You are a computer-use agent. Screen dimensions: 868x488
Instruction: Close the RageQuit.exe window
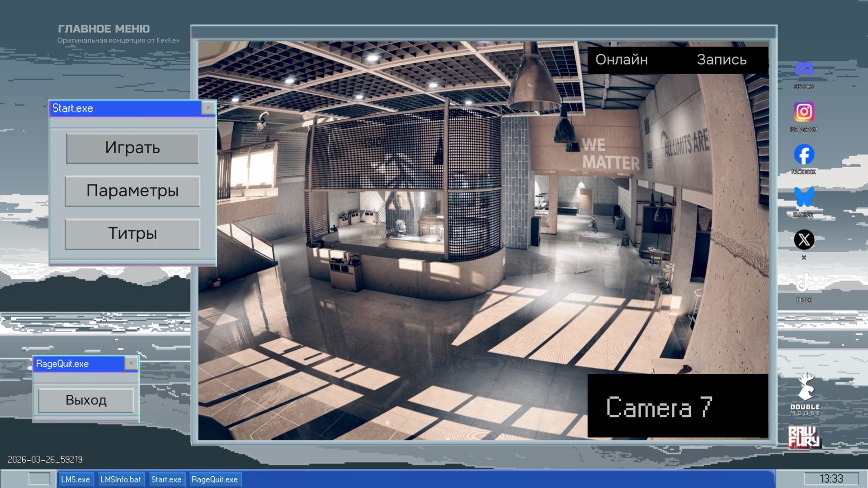pyautogui.click(x=131, y=363)
